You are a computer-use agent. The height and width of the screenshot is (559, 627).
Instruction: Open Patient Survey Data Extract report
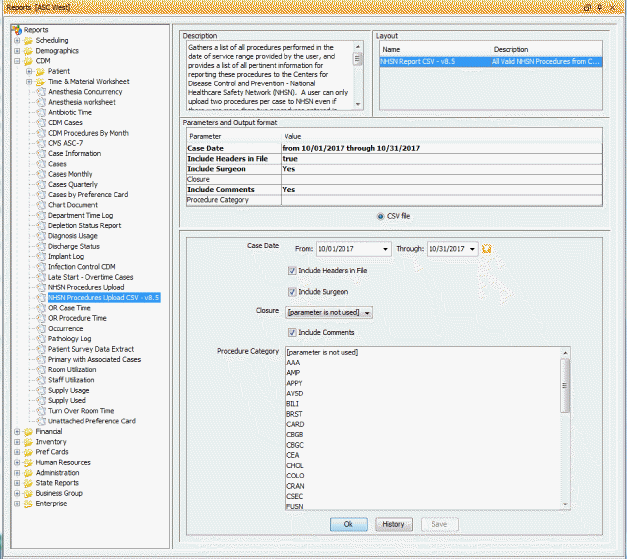coord(91,349)
